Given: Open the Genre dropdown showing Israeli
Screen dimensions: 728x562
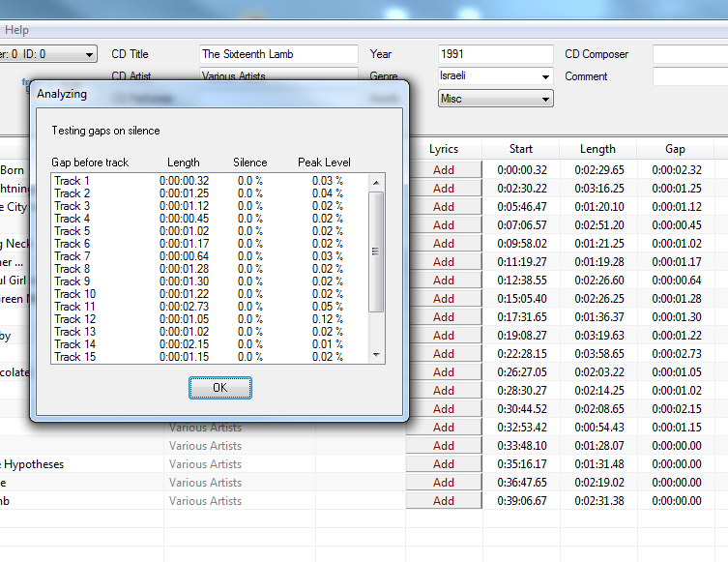Looking at the screenshot, I should [x=495, y=76].
